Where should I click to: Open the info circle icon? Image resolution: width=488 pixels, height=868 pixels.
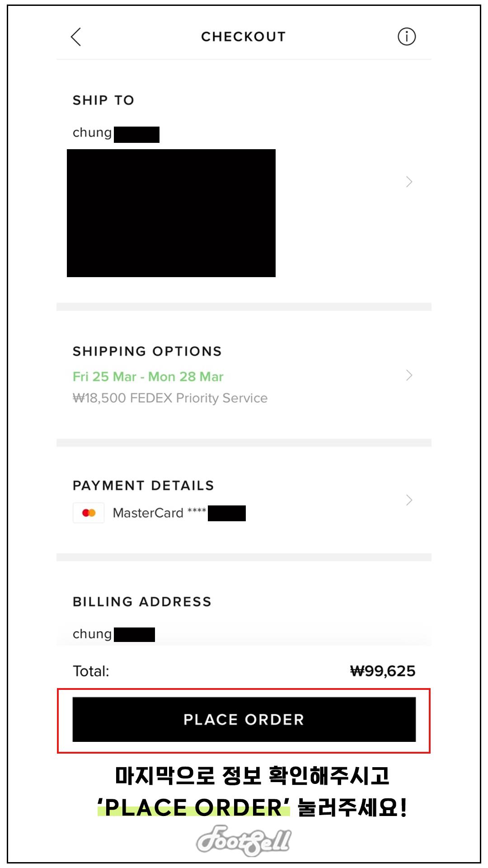[x=406, y=37]
